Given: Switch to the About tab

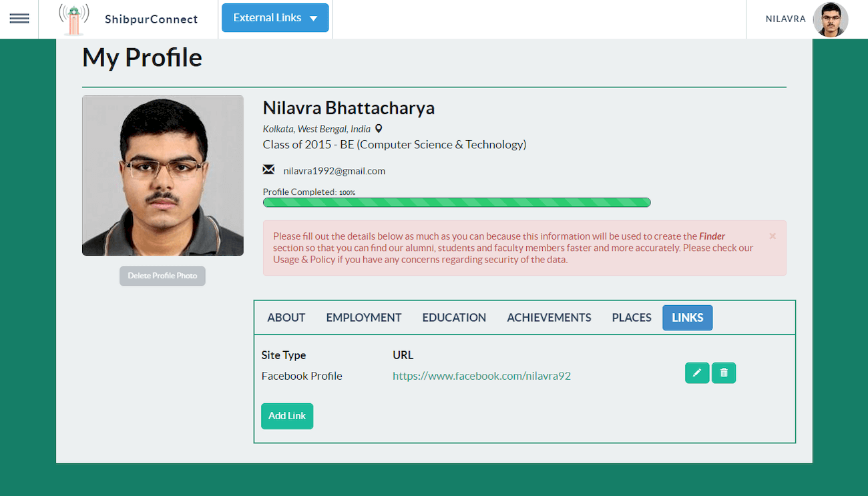Looking at the screenshot, I should pyautogui.click(x=286, y=318).
